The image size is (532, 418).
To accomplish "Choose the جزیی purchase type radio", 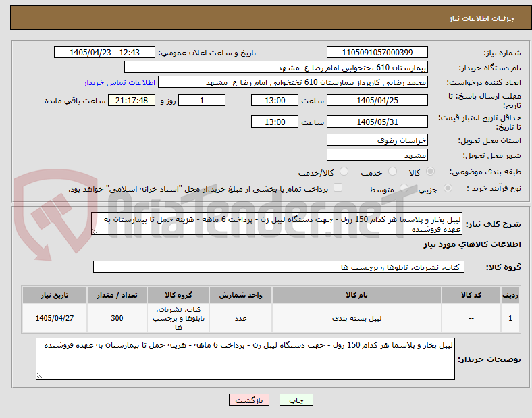I will tap(448, 188).
